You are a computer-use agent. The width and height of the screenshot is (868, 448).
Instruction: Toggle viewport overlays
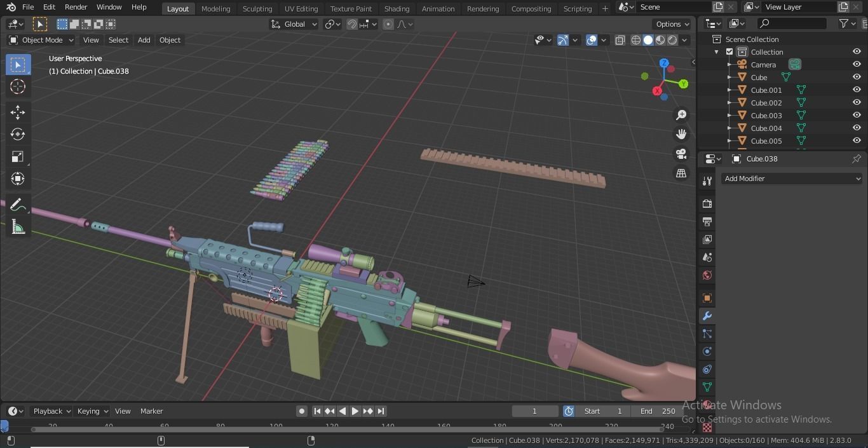pos(592,40)
